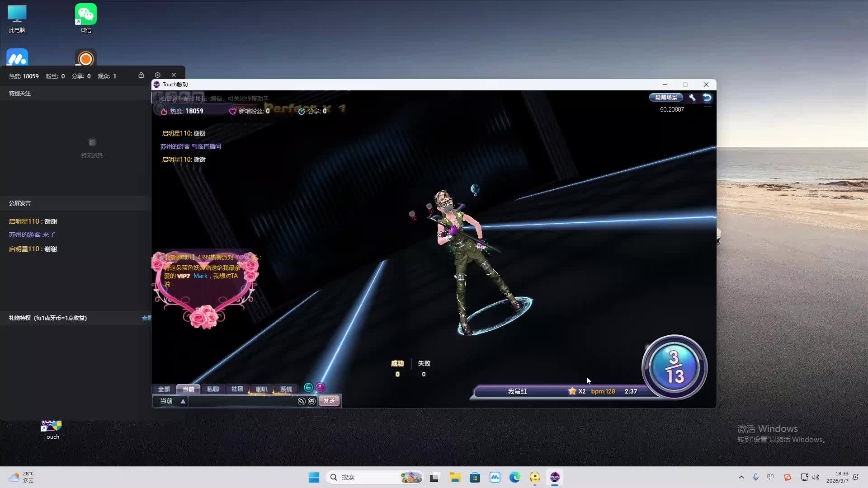Screen dimensions: 868x488
Task: Click the magenta round icon beside the chat tabs
Action: 320,387
